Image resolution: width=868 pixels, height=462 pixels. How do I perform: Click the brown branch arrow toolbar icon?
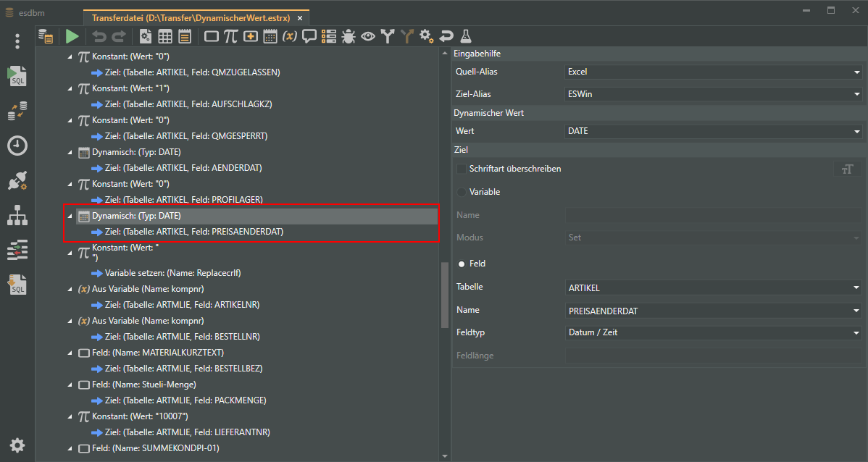[x=407, y=36]
